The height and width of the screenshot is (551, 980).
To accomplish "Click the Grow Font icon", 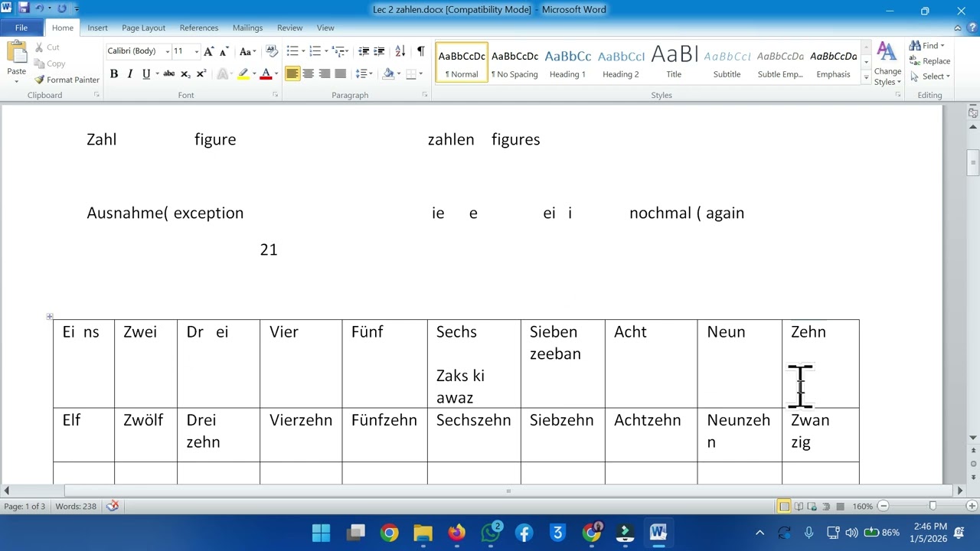I will point(208,51).
